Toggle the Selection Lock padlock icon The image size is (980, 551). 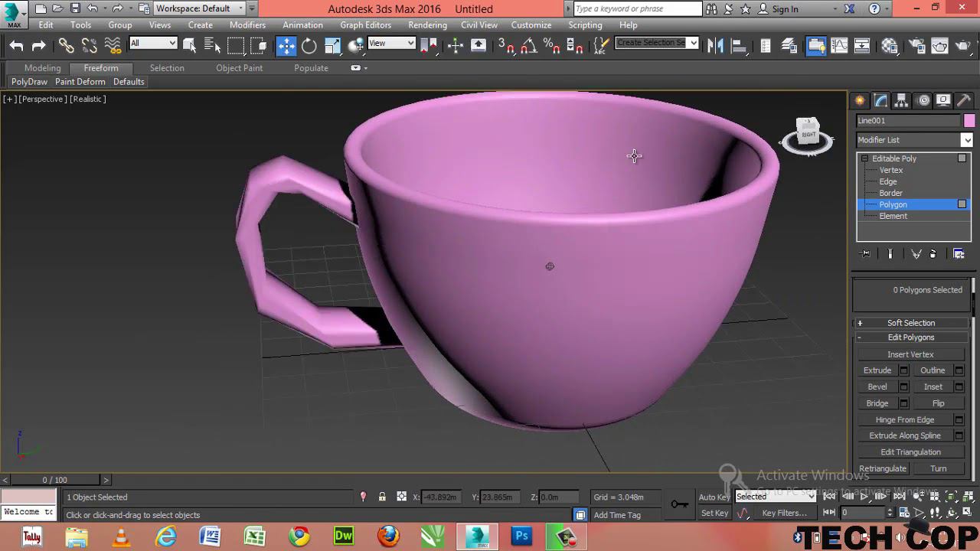click(x=382, y=497)
